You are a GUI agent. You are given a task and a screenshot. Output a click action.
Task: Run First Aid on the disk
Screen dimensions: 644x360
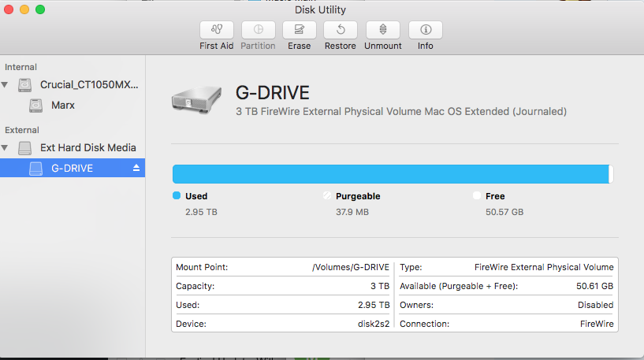point(217,30)
